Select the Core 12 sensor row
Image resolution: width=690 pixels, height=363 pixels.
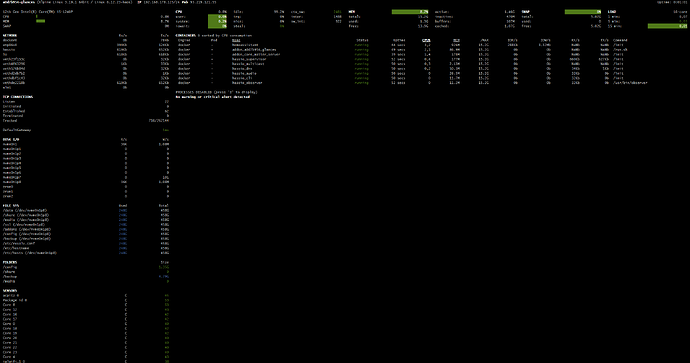86,309
